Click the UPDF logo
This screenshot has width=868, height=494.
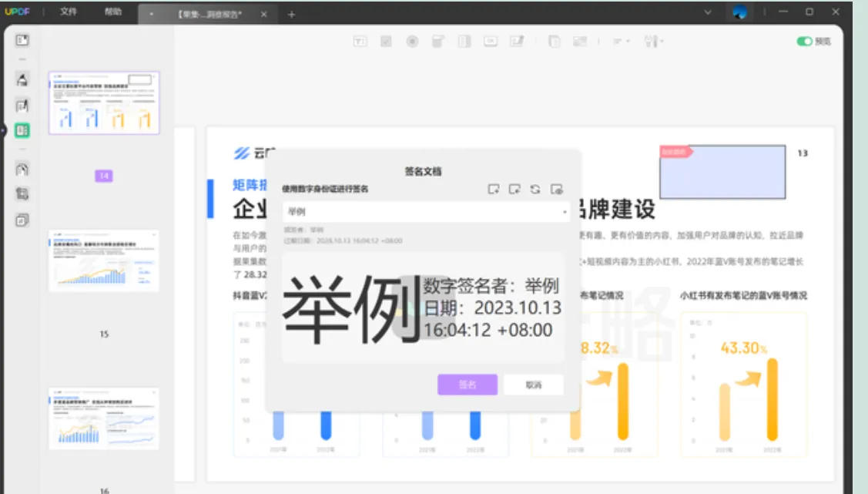17,12
